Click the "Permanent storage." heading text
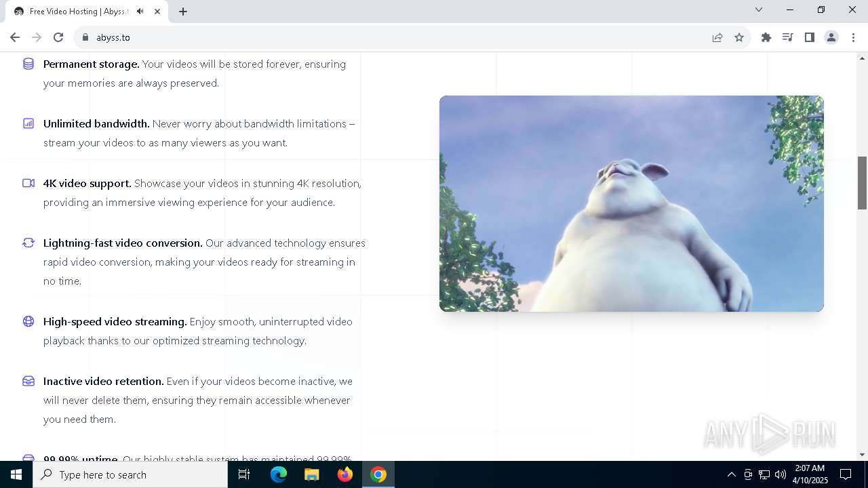The width and height of the screenshot is (868, 488). pyautogui.click(x=92, y=64)
